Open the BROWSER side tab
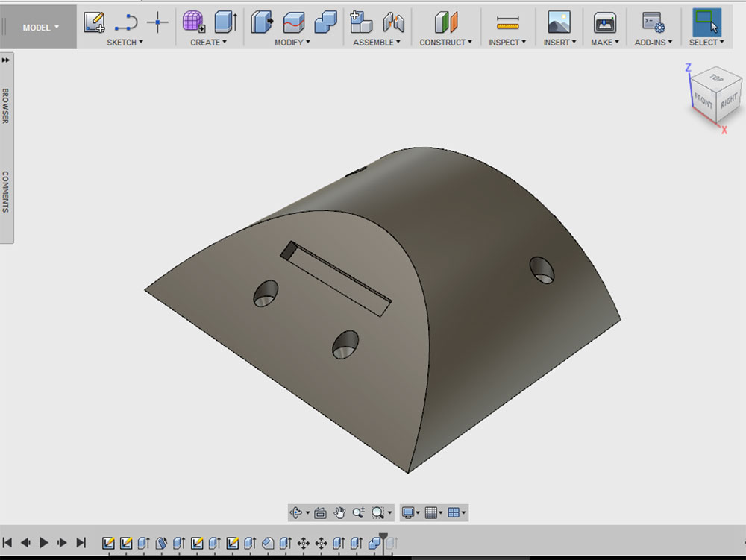This screenshot has height=560, width=746. [6, 106]
